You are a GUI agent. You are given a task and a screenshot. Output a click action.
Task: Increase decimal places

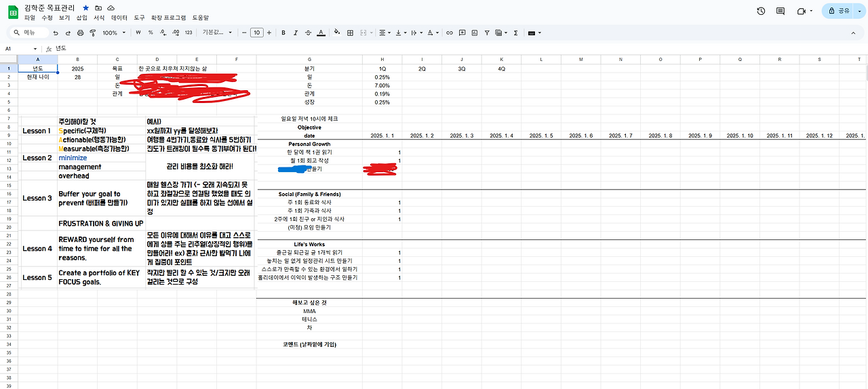(174, 33)
